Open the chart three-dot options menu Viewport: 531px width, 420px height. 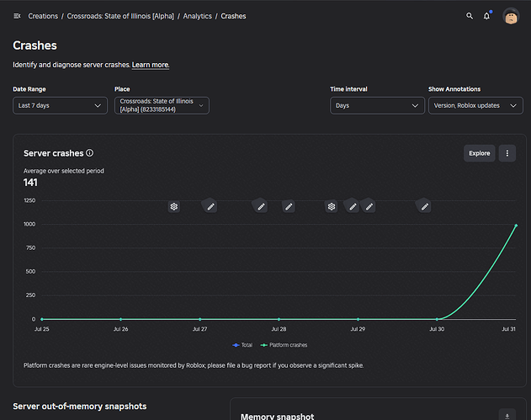[507, 153]
